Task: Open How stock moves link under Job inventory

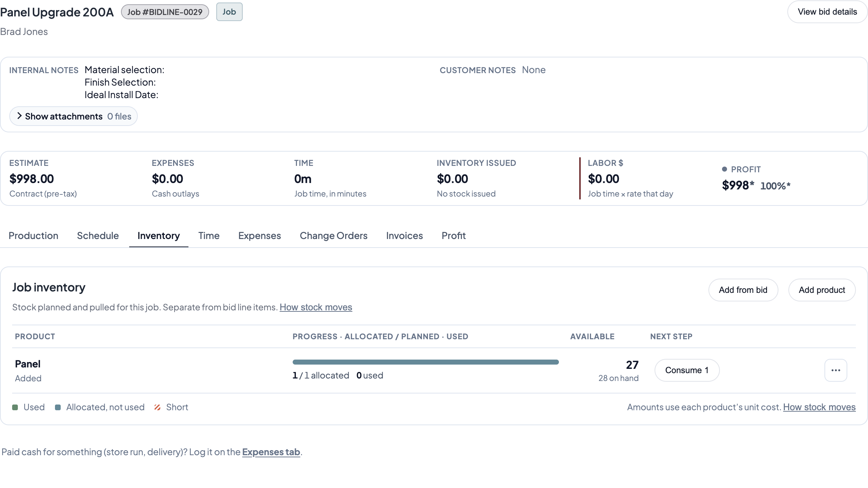Action: pos(316,307)
